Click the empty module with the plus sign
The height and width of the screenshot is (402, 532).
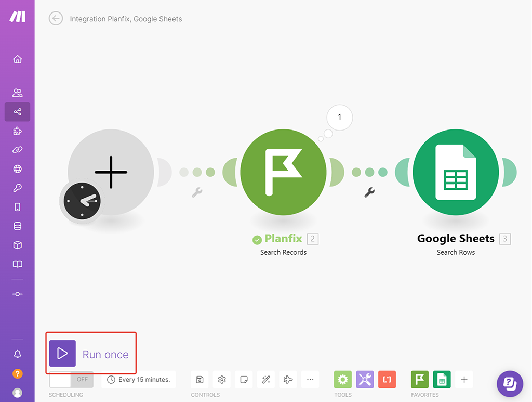[111, 172]
